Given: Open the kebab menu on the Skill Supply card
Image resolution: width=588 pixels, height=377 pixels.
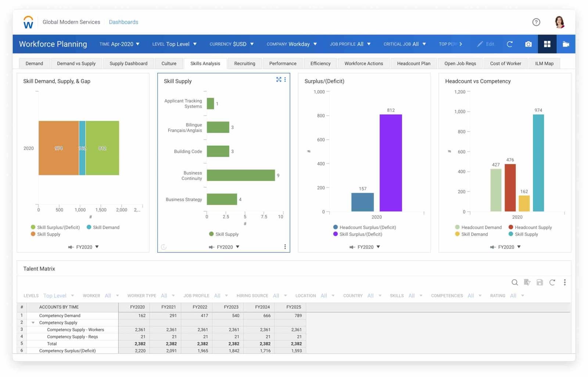Looking at the screenshot, I should click(x=285, y=79).
